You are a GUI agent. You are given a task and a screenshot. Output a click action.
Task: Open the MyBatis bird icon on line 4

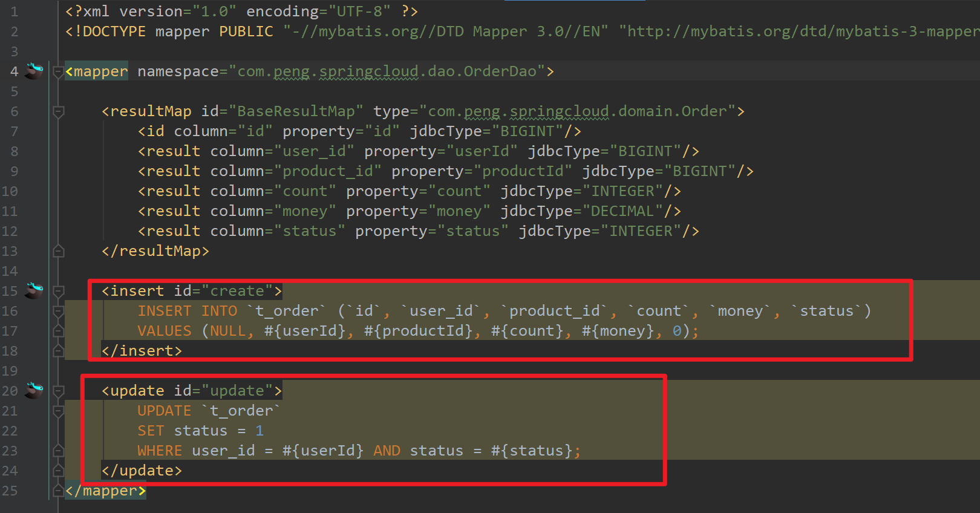coord(34,71)
